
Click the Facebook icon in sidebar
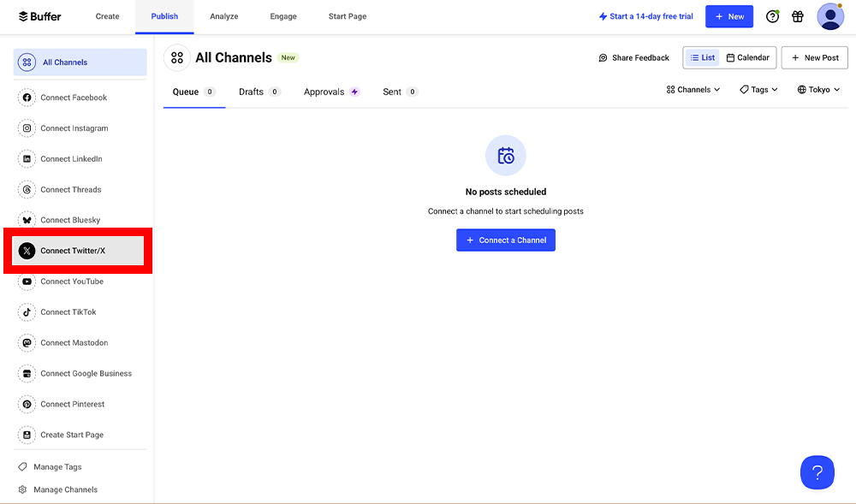[x=27, y=98]
